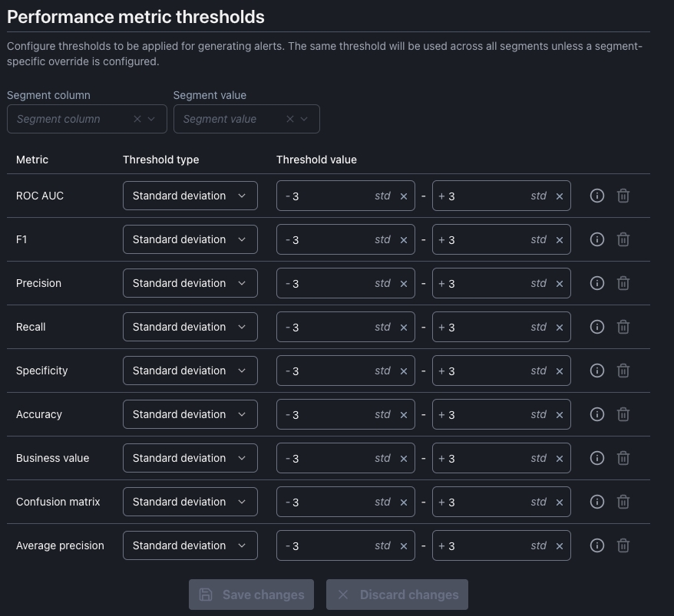Clear the ROC AUC lower threshold value

coord(404,196)
